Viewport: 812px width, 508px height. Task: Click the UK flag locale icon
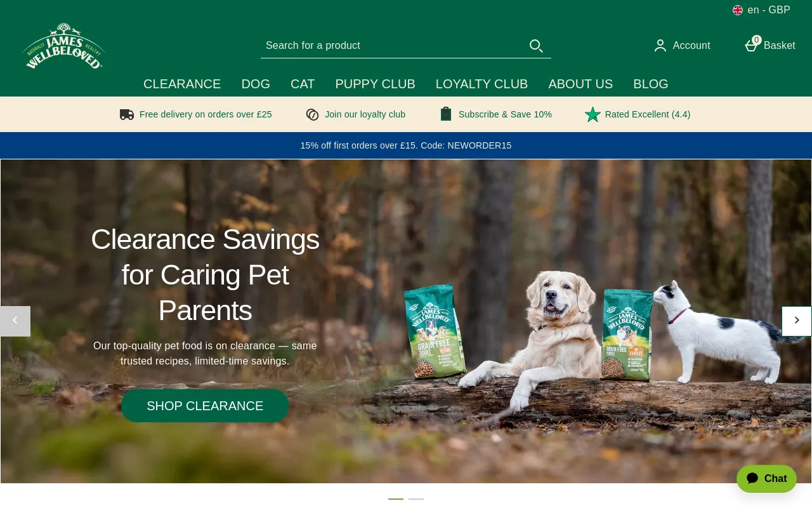738,10
